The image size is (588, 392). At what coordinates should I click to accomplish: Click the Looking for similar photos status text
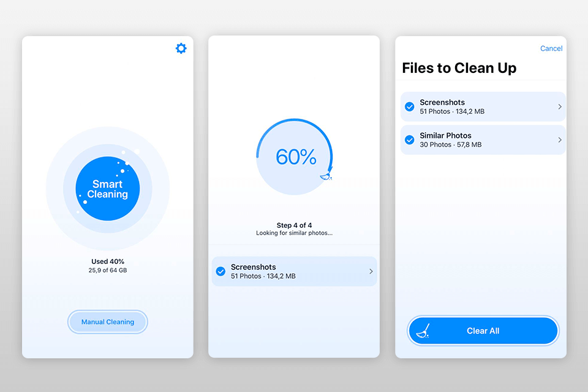[x=294, y=233]
